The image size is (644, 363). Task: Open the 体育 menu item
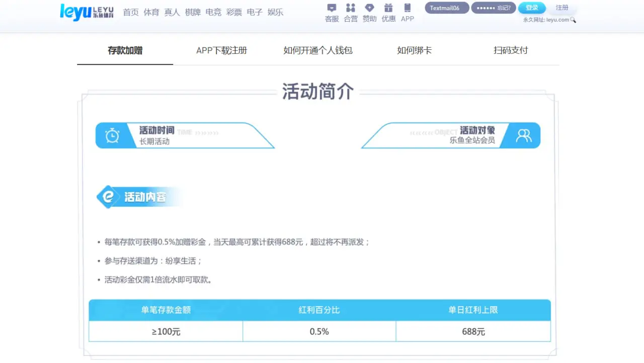click(x=151, y=12)
